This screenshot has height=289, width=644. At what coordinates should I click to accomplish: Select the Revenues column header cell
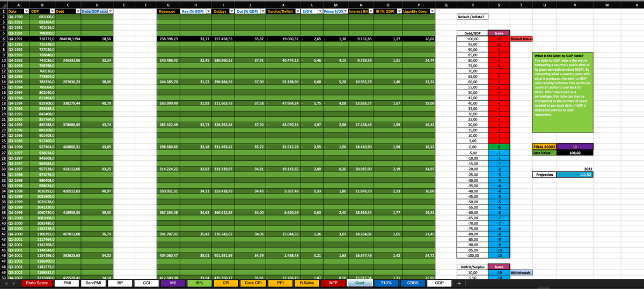pyautogui.click(x=169, y=11)
